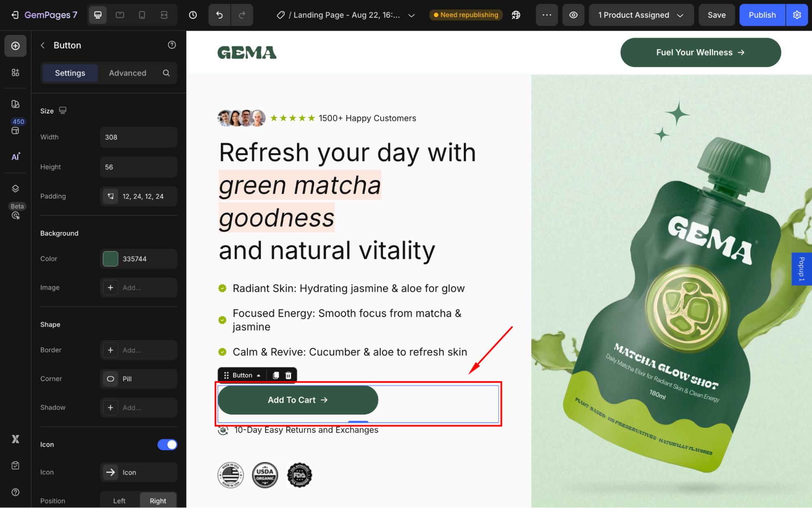Screen dimensions: 812x508
Task: Set icon position to Right
Action: click(x=158, y=501)
